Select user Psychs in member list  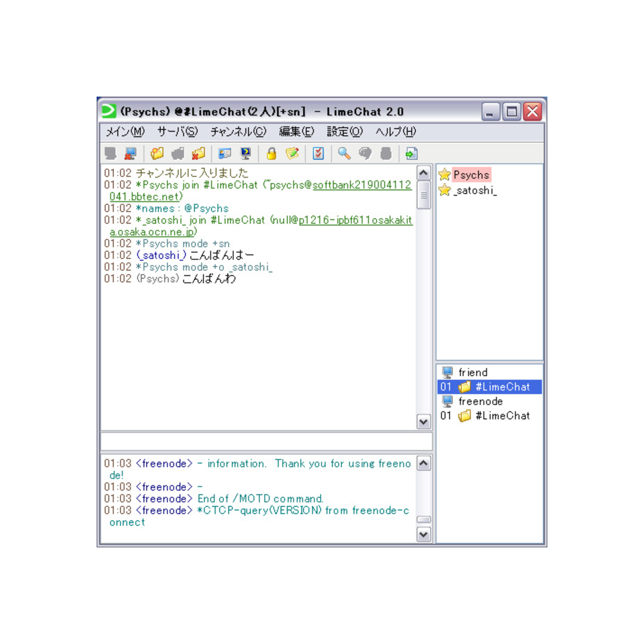471,175
